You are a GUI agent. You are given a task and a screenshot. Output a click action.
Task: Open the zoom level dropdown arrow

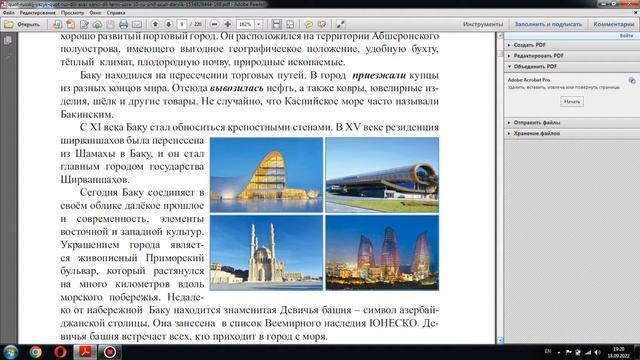click(x=258, y=24)
